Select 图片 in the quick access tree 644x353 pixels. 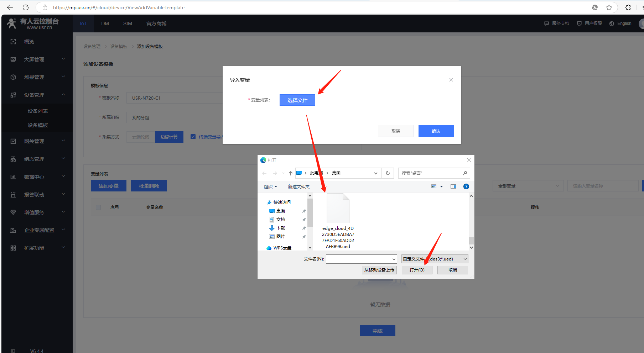(x=280, y=237)
